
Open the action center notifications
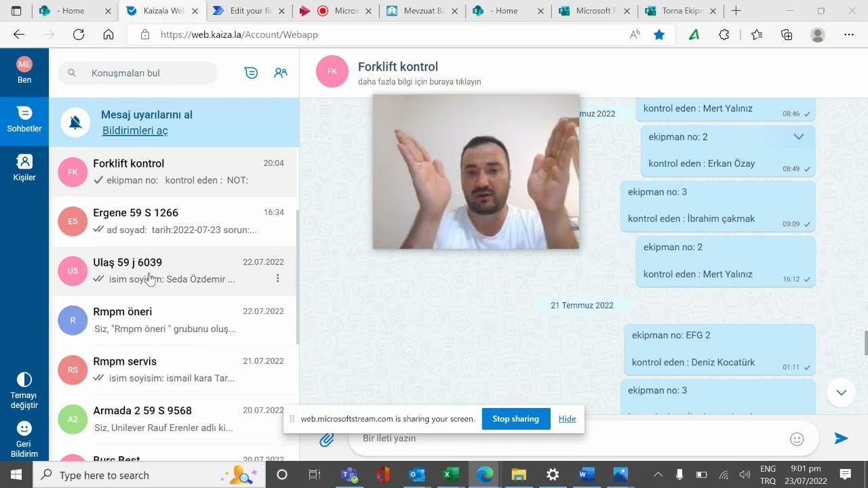click(845, 474)
